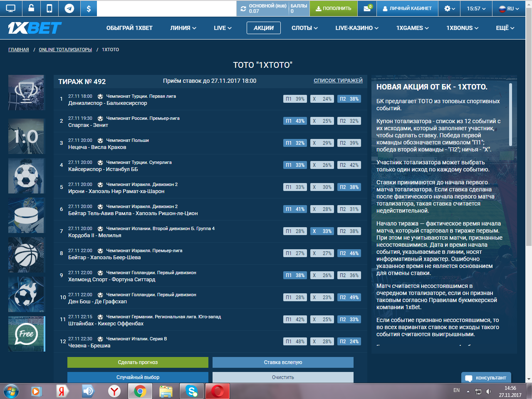This screenshot has height=399, width=532.
Task: Click the ПОПОЛНИТЬ deposit button
Action: (x=333, y=8)
